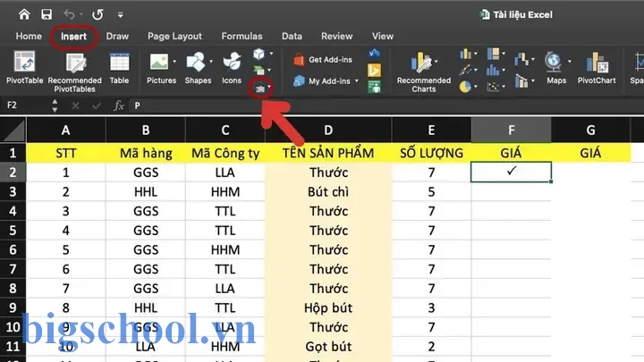644x362 pixels.
Task: Select column A header
Action: coord(65,130)
